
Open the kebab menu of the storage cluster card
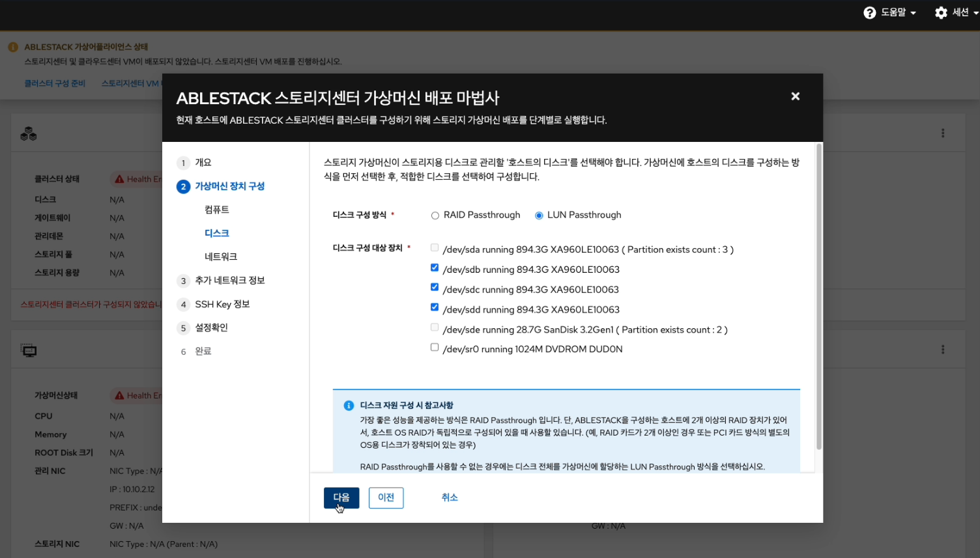942,133
